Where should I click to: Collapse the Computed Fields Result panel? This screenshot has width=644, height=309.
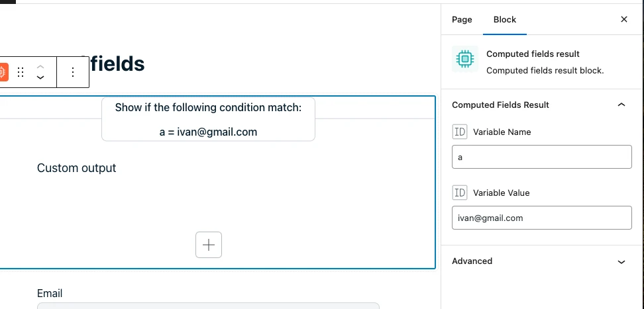click(621, 105)
